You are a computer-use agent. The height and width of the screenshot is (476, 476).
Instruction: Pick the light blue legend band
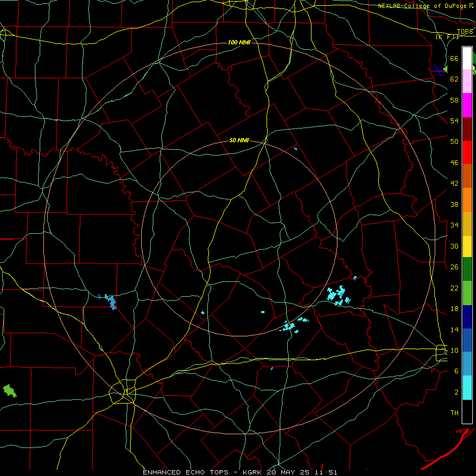click(x=467, y=364)
